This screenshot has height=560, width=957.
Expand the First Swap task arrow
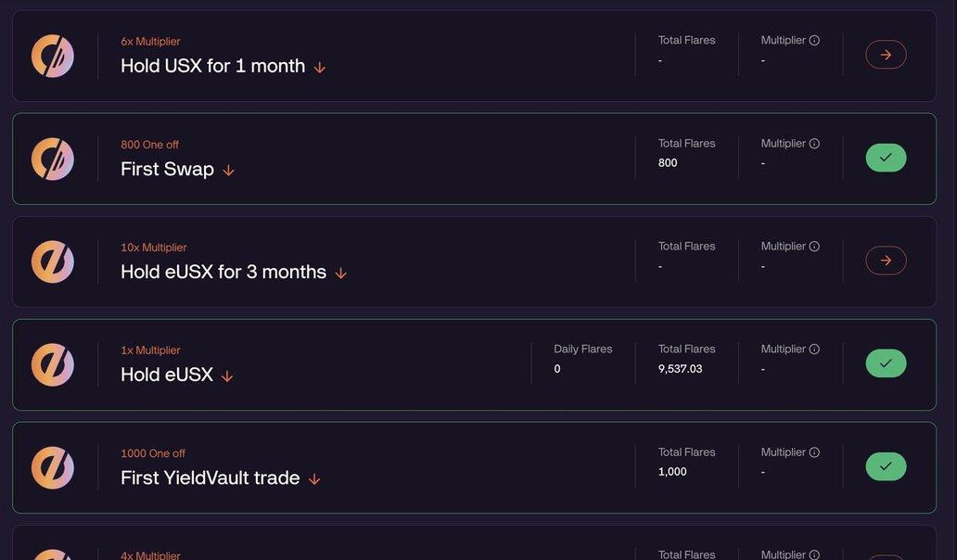click(228, 171)
